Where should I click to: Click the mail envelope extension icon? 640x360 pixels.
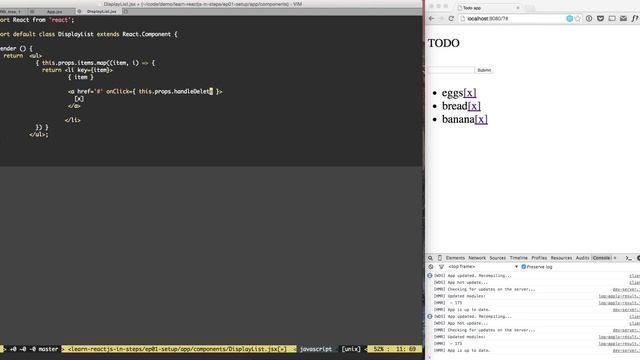[623, 18]
